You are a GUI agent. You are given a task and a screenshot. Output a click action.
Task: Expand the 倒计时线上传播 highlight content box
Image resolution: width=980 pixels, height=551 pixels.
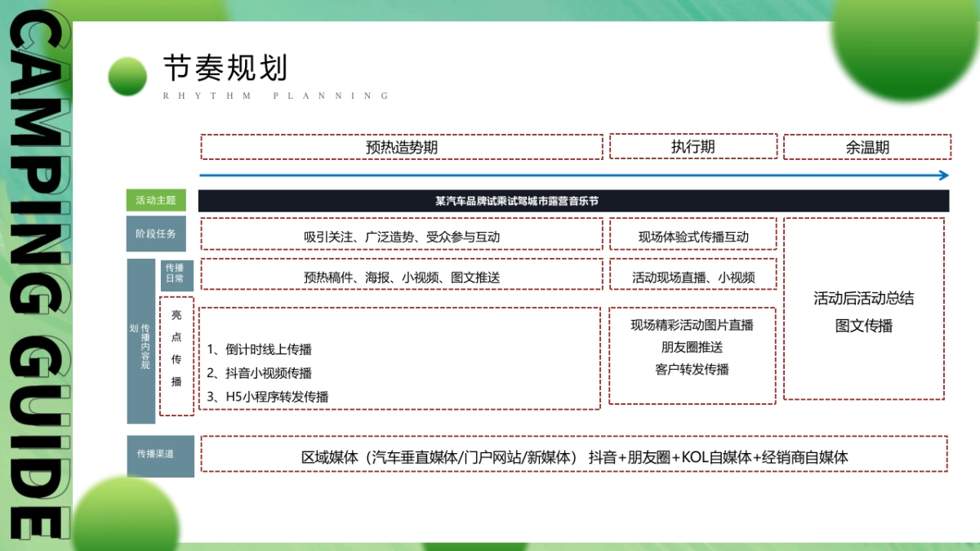[401, 355]
